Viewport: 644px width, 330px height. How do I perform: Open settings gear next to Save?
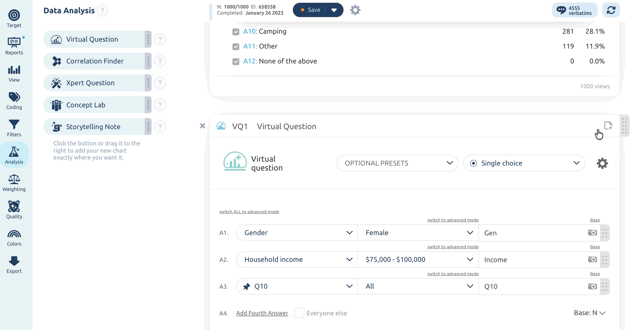click(355, 10)
